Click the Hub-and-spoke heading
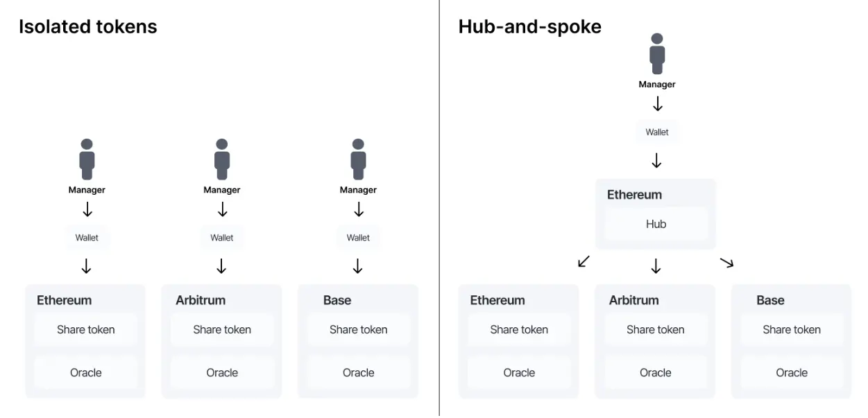Viewport: 868px width, 418px height. point(529,26)
